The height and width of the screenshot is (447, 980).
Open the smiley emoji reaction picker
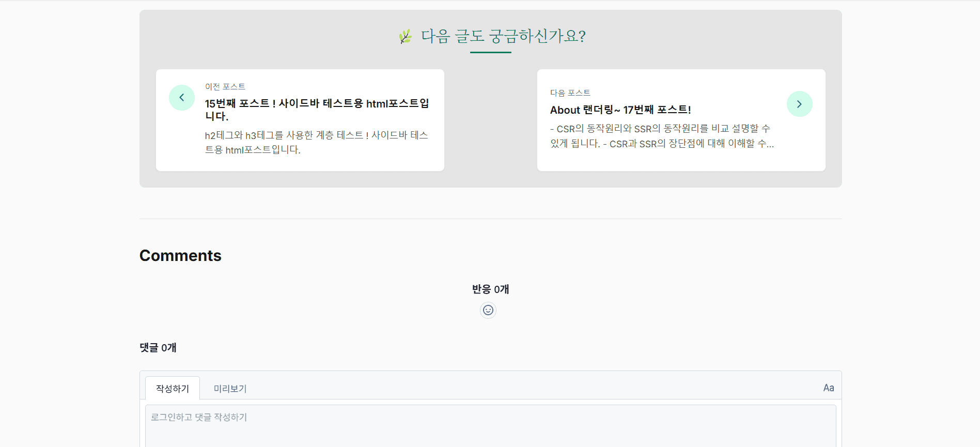tap(488, 310)
